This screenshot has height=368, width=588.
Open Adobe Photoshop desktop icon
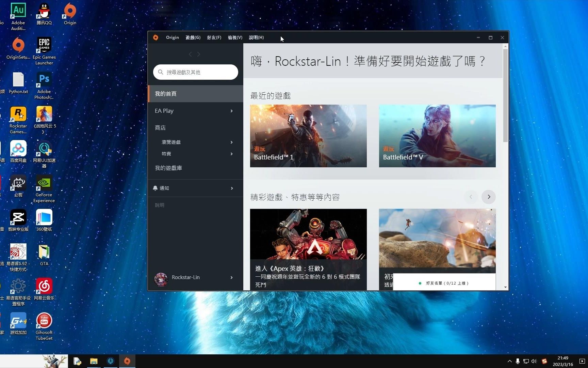(x=44, y=86)
